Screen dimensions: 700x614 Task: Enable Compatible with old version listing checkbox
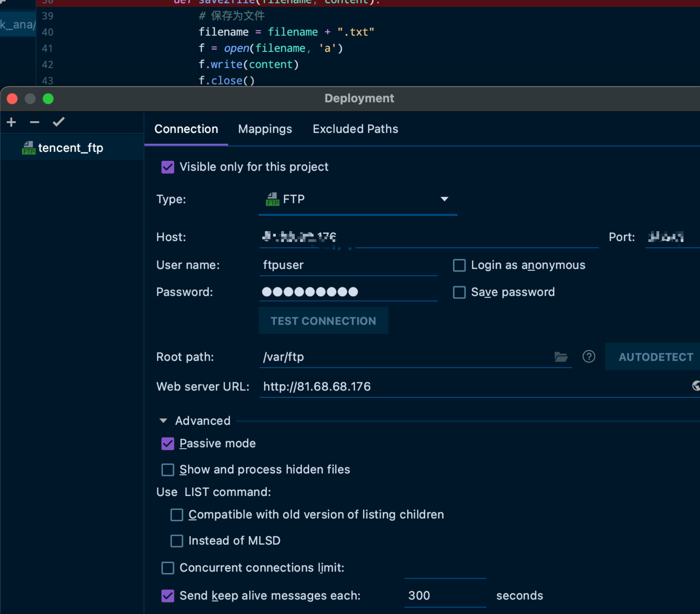tap(177, 515)
